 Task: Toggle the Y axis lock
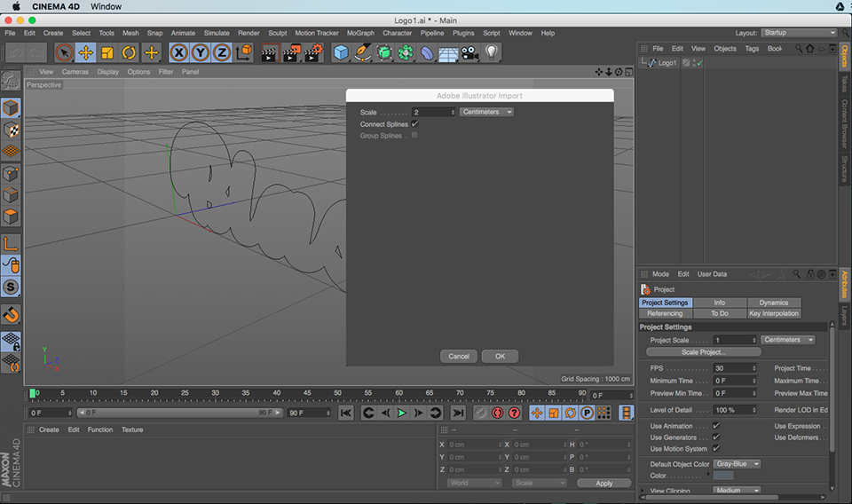(201, 52)
